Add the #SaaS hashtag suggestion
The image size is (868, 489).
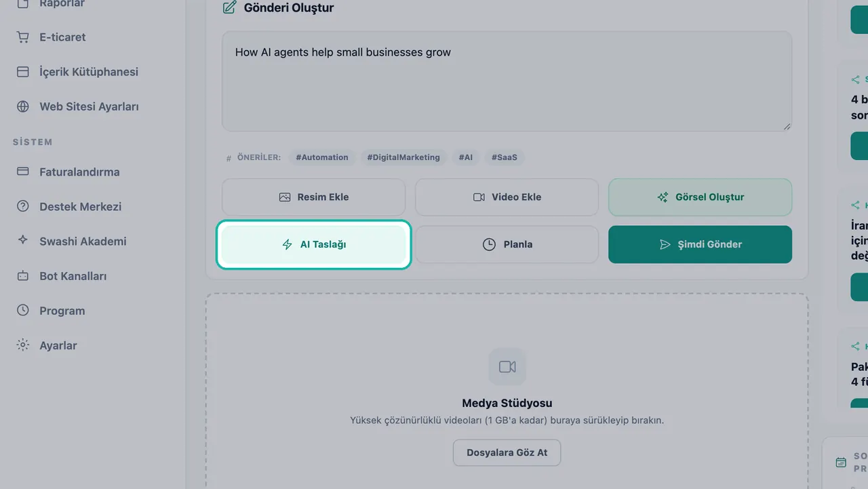coord(505,157)
